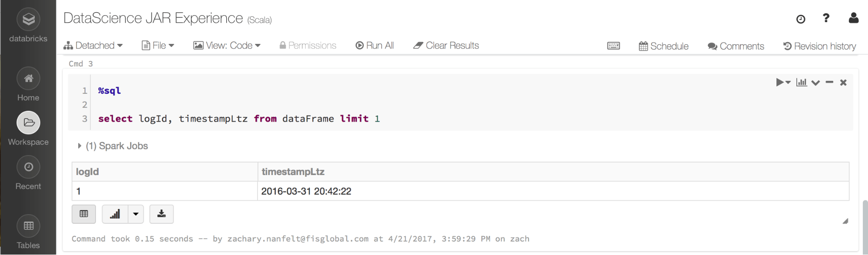The width and height of the screenshot is (868, 255).
Task: Click the keyboard shortcuts icon
Action: click(614, 46)
